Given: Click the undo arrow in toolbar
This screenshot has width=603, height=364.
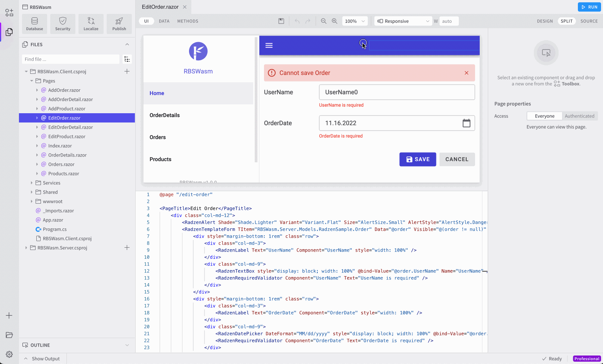Looking at the screenshot, I should pyautogui.click(x=297, y=21).
